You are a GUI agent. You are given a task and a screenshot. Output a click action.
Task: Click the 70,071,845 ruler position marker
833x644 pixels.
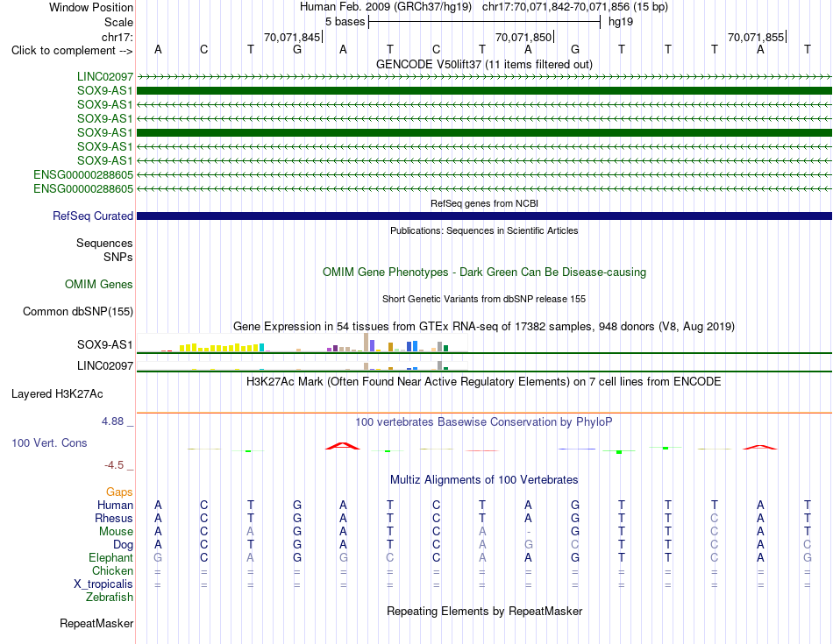tap(292, 37)
